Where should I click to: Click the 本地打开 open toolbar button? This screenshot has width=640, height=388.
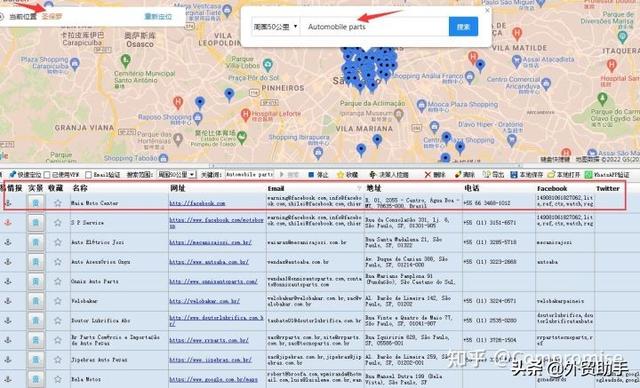(564, 175)
